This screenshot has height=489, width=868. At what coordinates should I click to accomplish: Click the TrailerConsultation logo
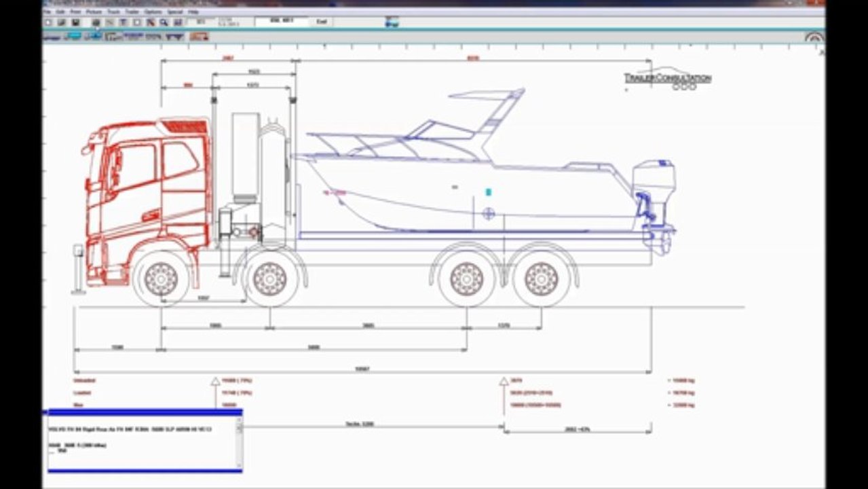pos(668,78)
